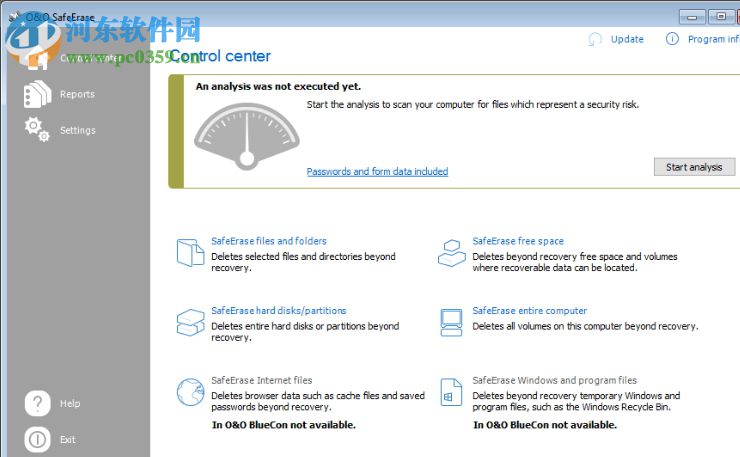
Task: Click 'An analysis was not executed yet.' text
Action: [278, 86]
